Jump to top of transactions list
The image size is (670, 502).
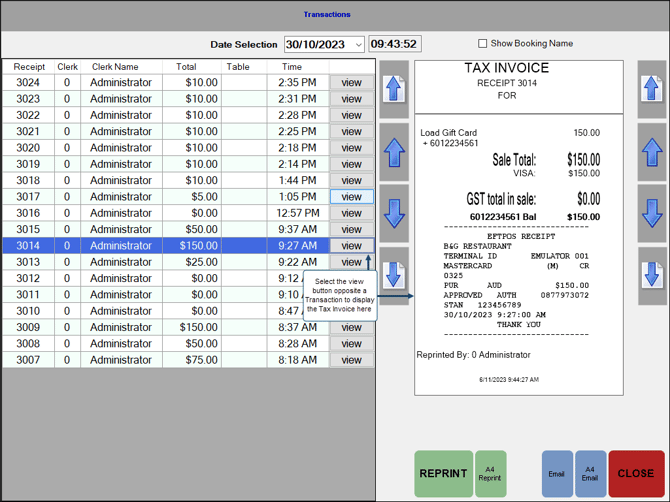[x=394, y=90]
